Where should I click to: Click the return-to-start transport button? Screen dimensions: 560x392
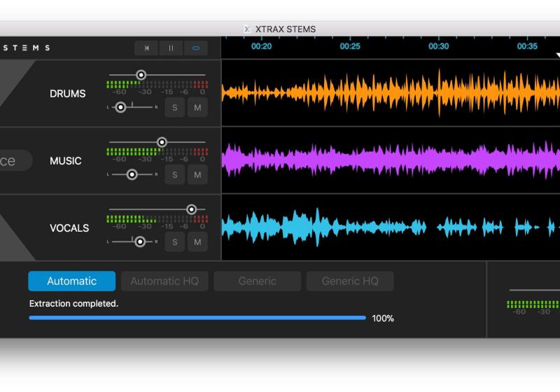(x=146, y=48)
